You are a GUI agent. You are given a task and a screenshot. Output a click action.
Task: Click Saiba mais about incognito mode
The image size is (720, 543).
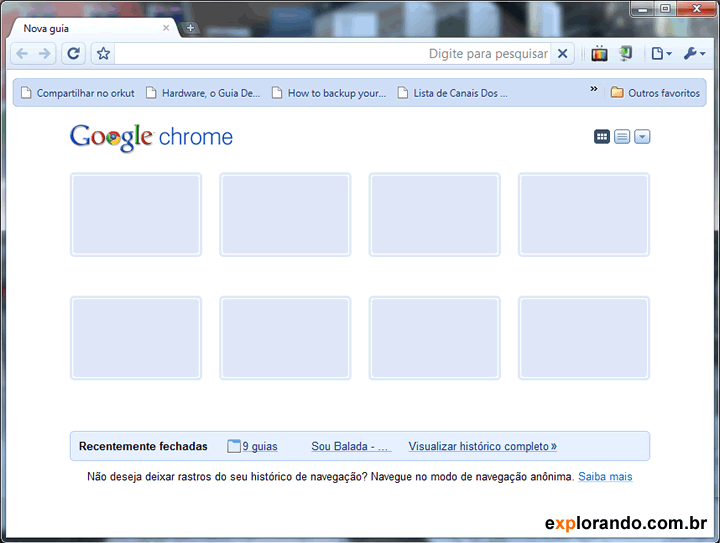(605, 476)
